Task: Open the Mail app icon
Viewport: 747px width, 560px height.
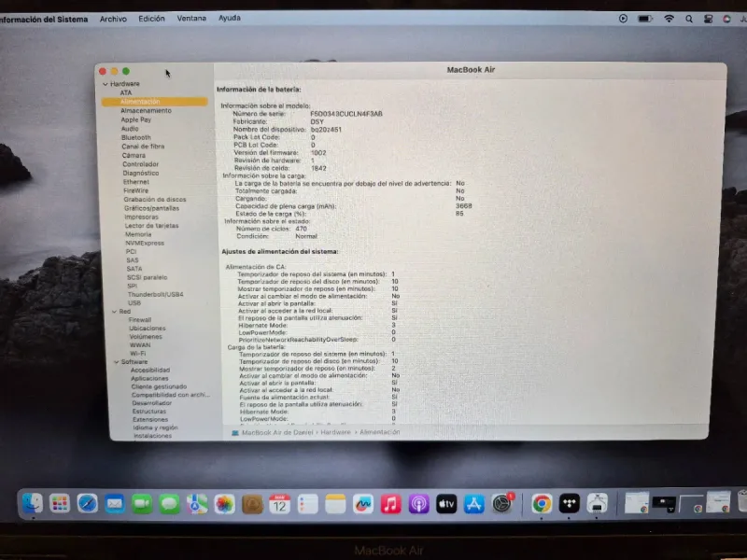Action: tap(114, 503)
